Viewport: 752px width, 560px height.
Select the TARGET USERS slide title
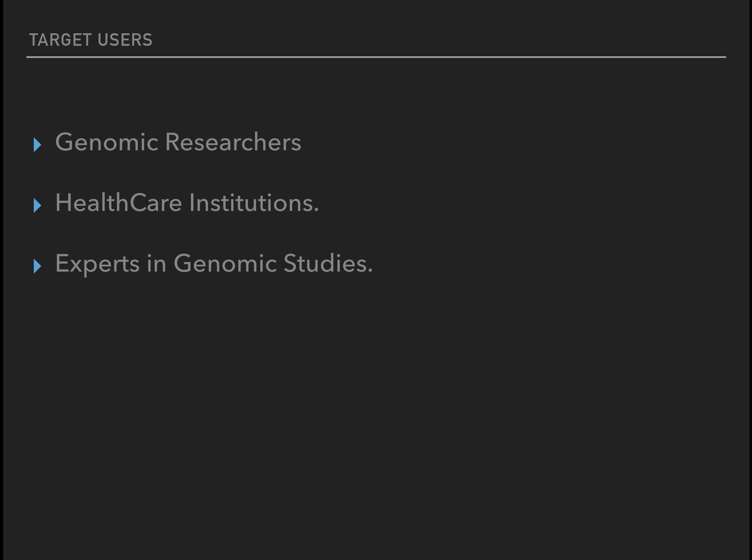tap(91, 40)
